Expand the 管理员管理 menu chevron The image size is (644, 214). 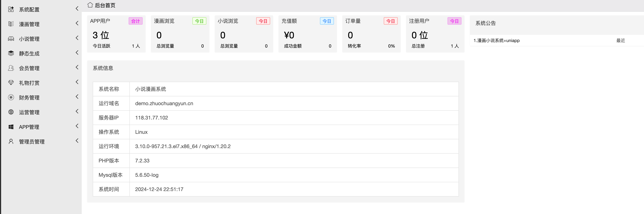click(77, 141)
